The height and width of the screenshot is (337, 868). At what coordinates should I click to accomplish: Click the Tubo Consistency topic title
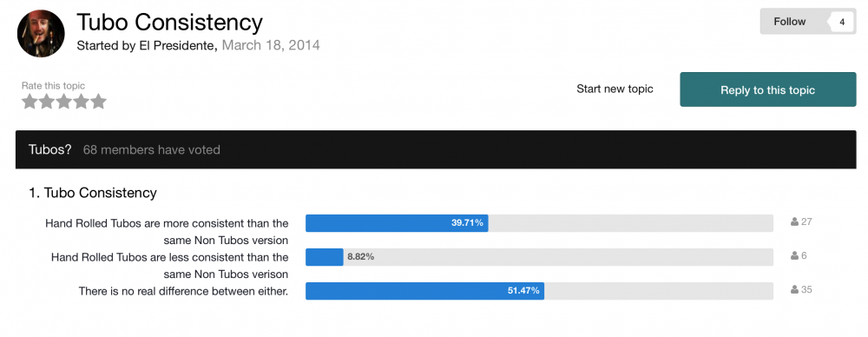tap(169, 23)
